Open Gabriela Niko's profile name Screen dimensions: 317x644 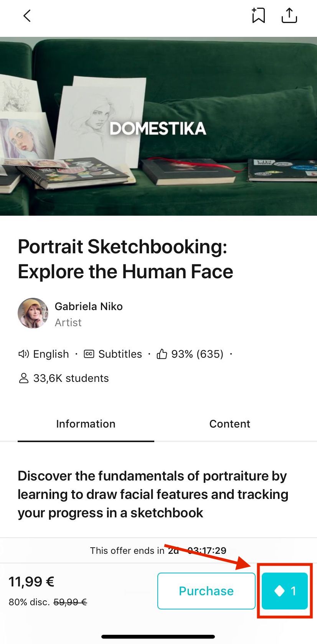[x=89, y=306]
